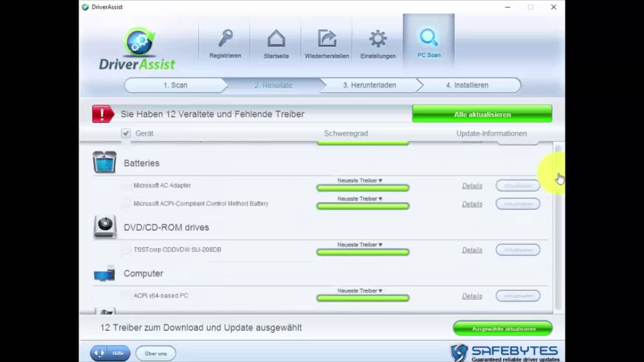This screenshot has height=362, width=644.
Task: Click the 12 Treiber zum Download status text
Action: pos(201,328)
